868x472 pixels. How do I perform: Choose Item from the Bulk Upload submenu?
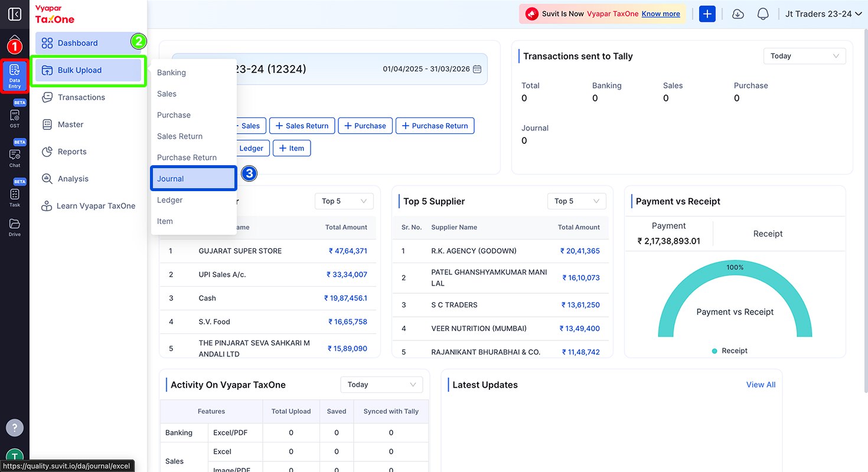coord(194,221)
